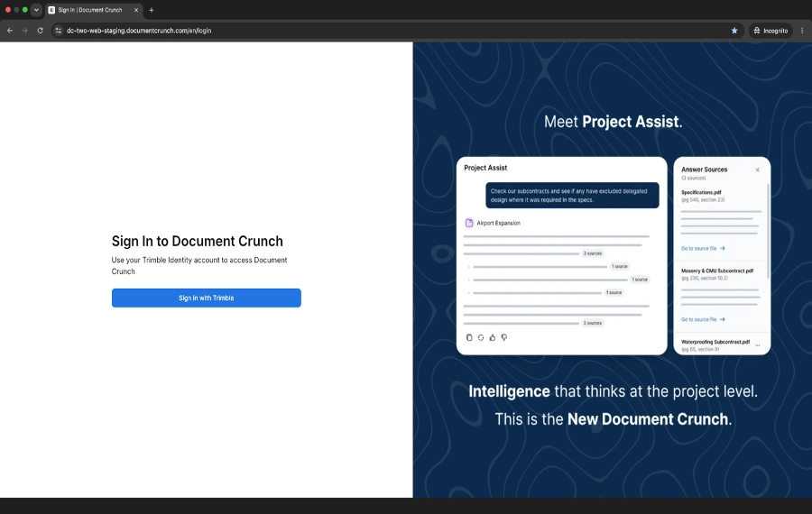This screenshot has width=812, height=514.
Task: Click the thumbs down icon
Action: [x=503, y=337]
